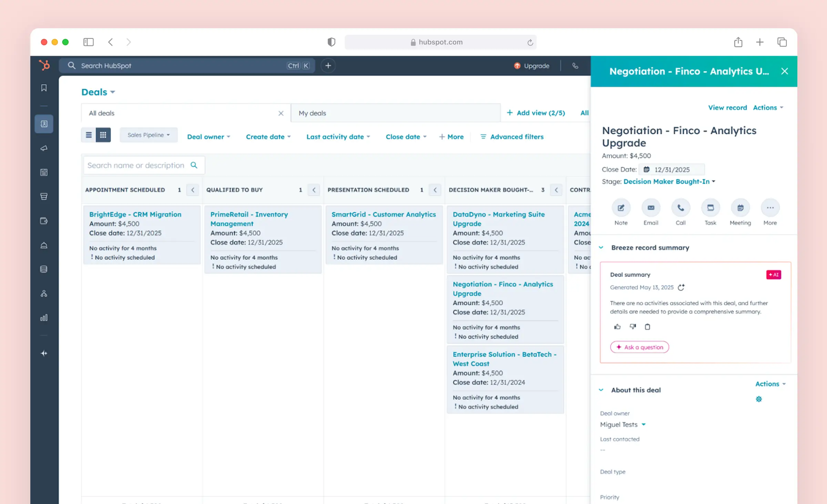Collapse the Decision Maker Bought-In column
The width and height of the screenshot is (827, 504).
556,190
